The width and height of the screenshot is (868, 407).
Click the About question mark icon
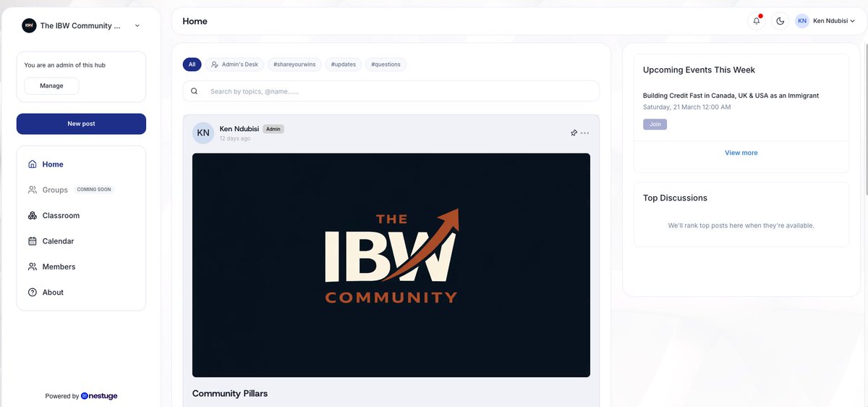33,293
